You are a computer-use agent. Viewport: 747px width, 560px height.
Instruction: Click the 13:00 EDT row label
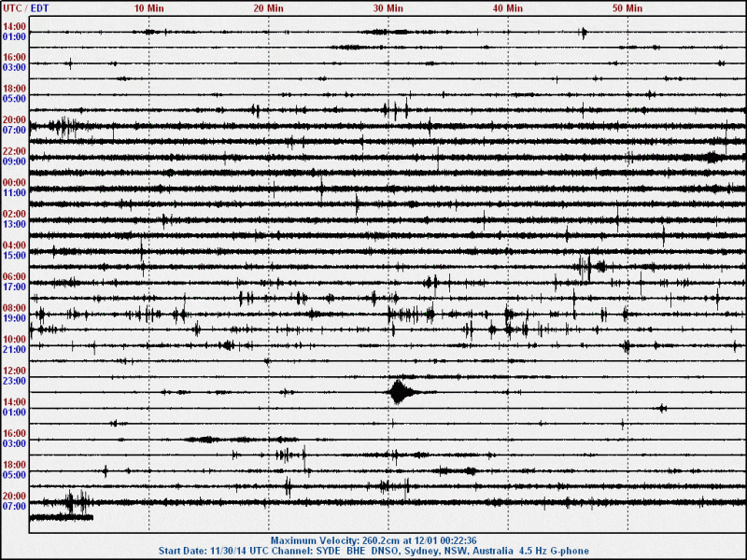pyautogui.click(x=14, y=224)
